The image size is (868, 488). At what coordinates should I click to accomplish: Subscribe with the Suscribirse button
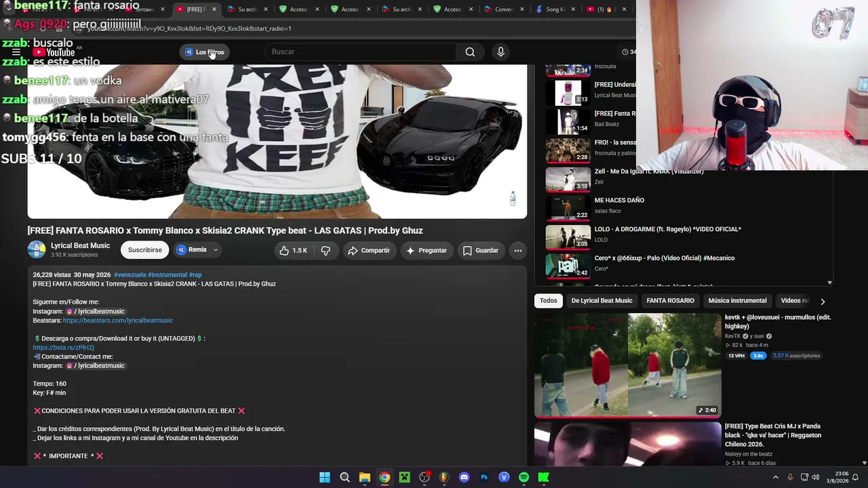click(x=145, y=250)
